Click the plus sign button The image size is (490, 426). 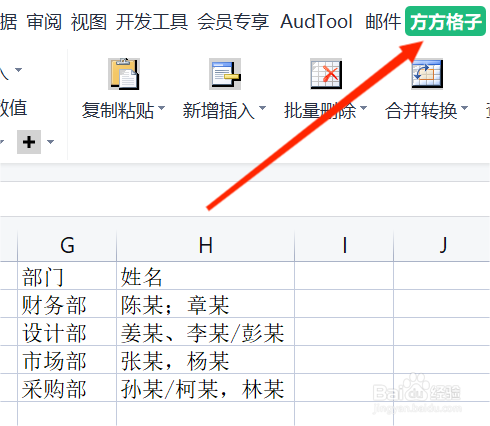tap(29, 142)
